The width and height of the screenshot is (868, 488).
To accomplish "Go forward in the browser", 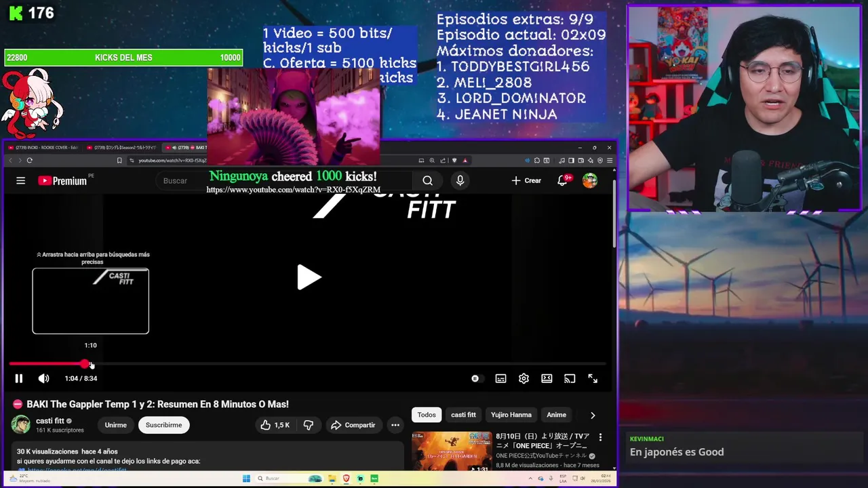I will coord(20,160).
